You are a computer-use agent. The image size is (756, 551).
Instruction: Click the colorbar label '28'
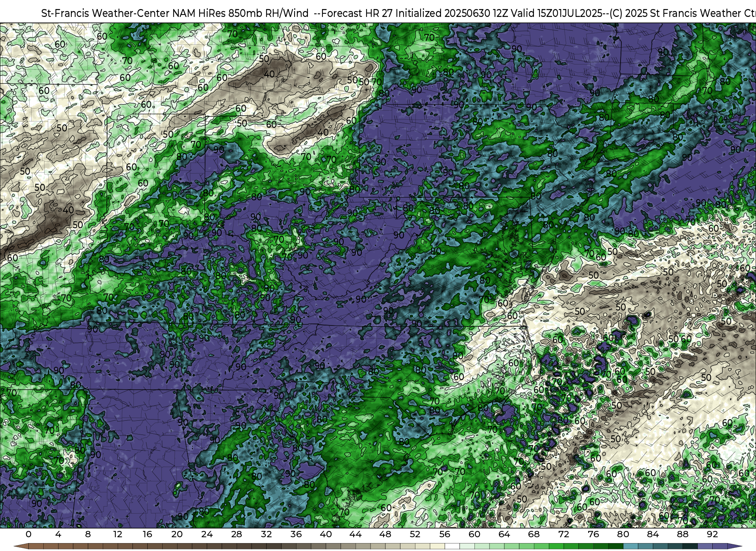tap(237, 534)
